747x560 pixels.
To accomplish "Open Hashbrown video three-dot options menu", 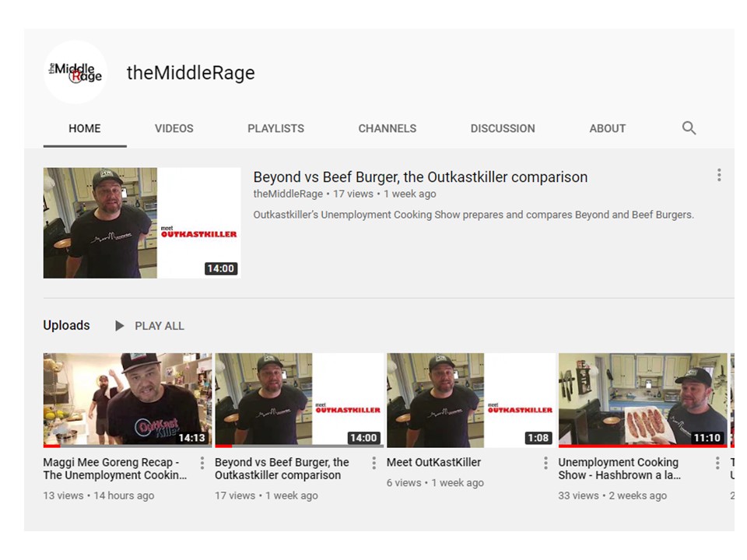I will [717, 463].
